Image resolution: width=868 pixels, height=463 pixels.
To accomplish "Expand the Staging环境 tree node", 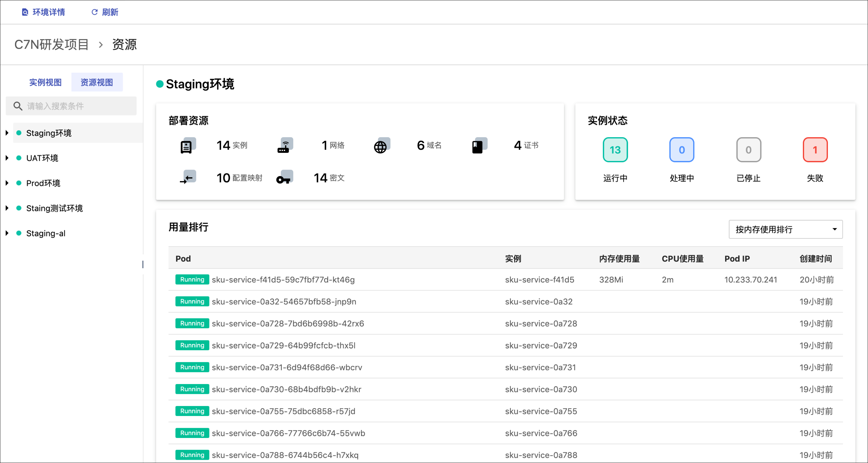I will pyautogui.click(x=7, y=133).
